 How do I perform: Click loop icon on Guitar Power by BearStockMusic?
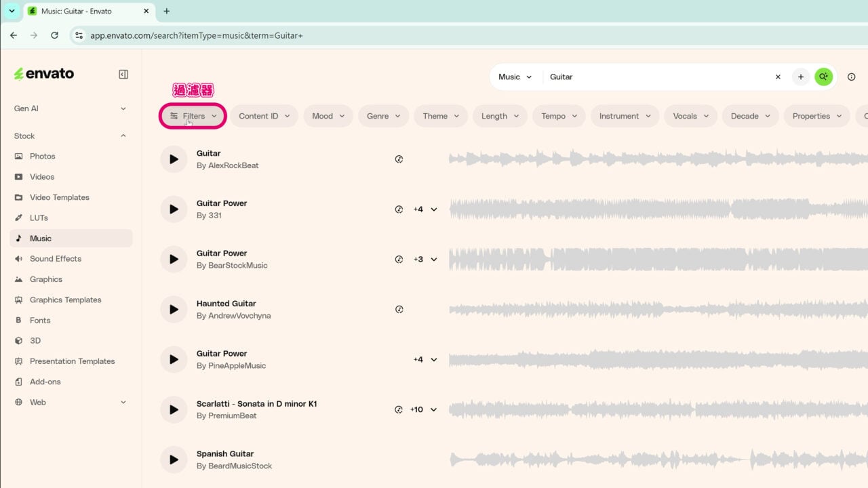399,259
